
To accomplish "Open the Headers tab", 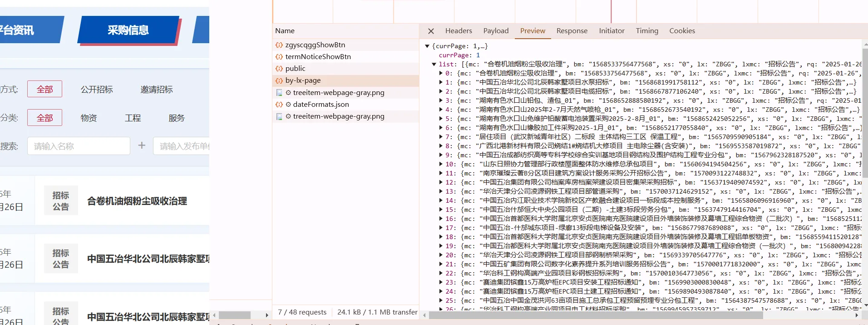I will point(459,31).
